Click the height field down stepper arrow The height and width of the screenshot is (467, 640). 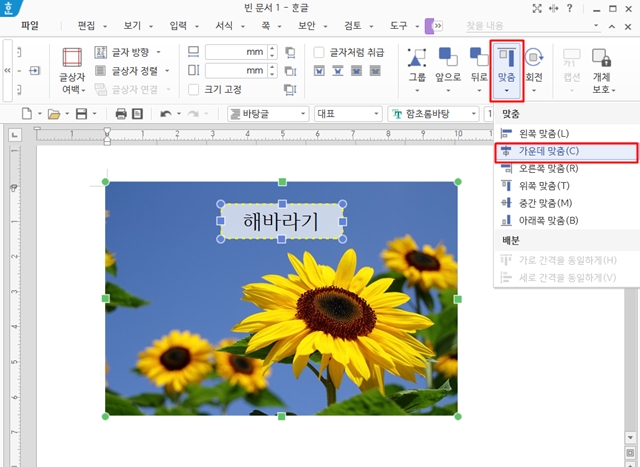point(272,74)
